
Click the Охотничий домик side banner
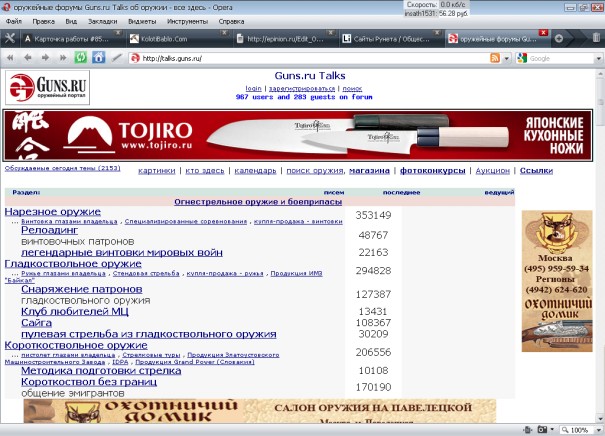(x=557, y=281)
